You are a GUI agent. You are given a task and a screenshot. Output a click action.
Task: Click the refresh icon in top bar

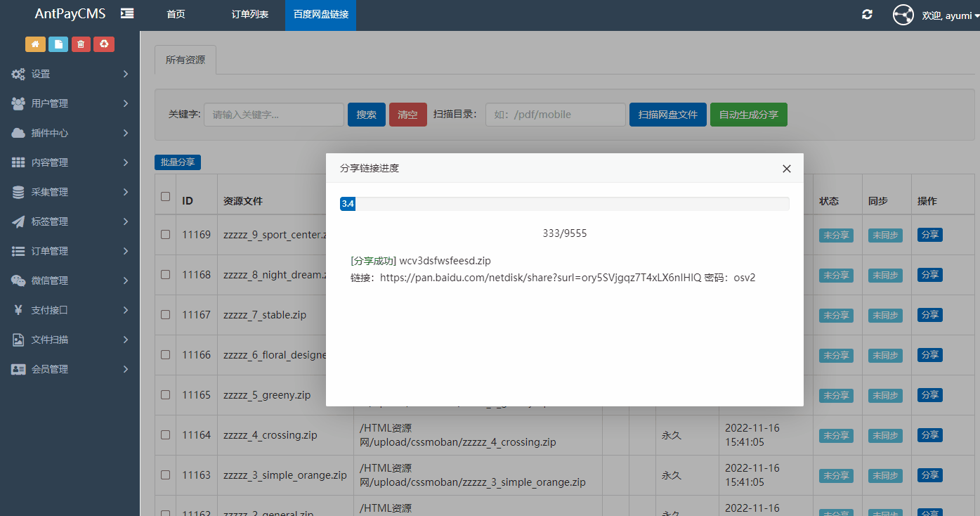click(867, 14)
